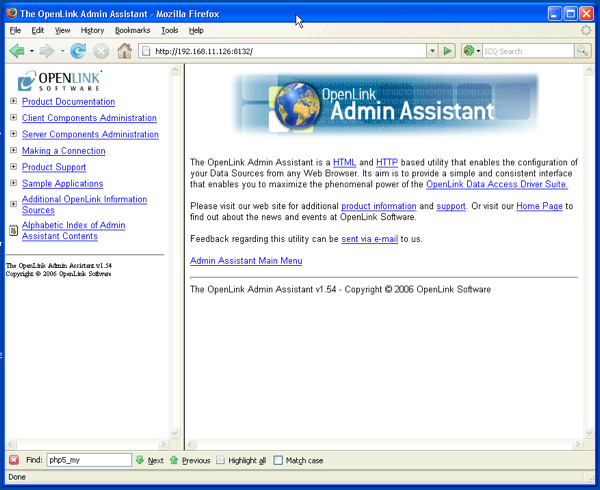Follow the product information link

click(379, 206)
